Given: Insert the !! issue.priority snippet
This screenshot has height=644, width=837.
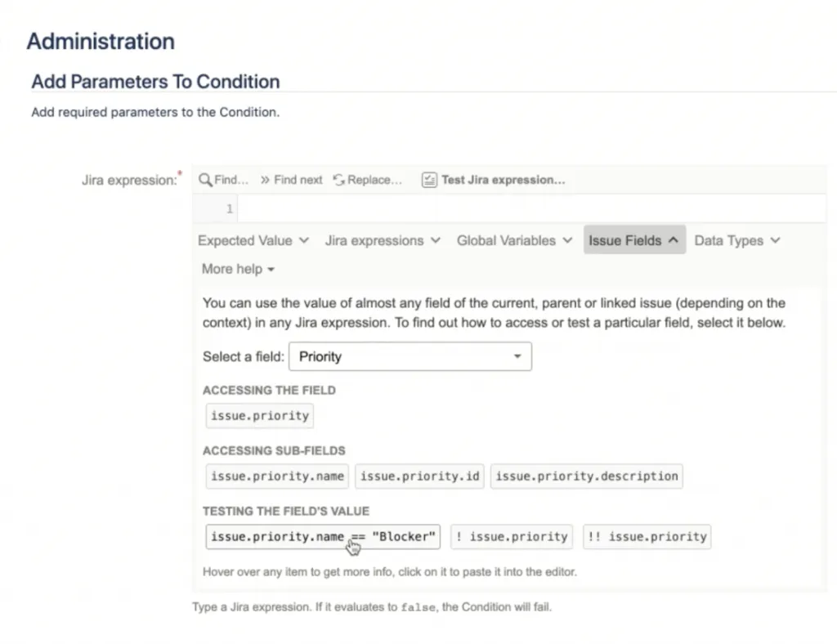Looking at the screenshot, I should tap(647, 536).
